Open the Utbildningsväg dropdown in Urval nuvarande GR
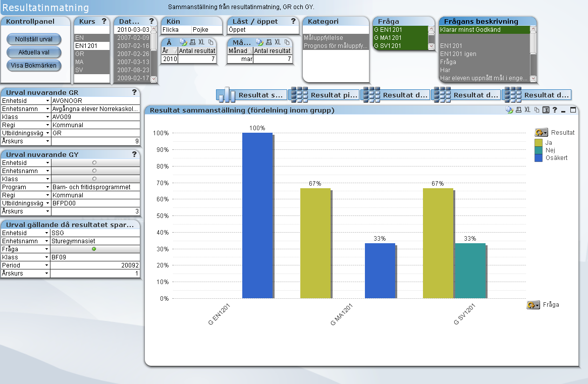 [x=47, y=133]
